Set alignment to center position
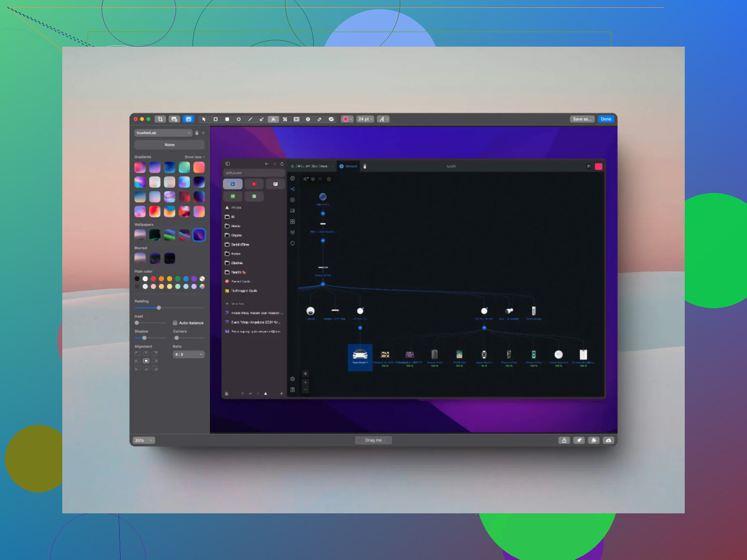The width and height of the screenshot is (747, 560). [146, 361]
